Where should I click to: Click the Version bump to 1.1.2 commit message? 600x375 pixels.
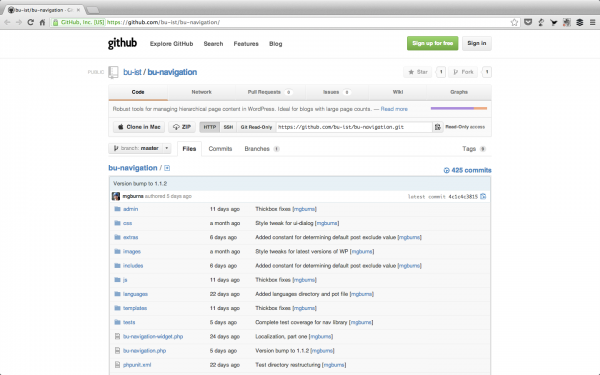click(x=140, y=184)
